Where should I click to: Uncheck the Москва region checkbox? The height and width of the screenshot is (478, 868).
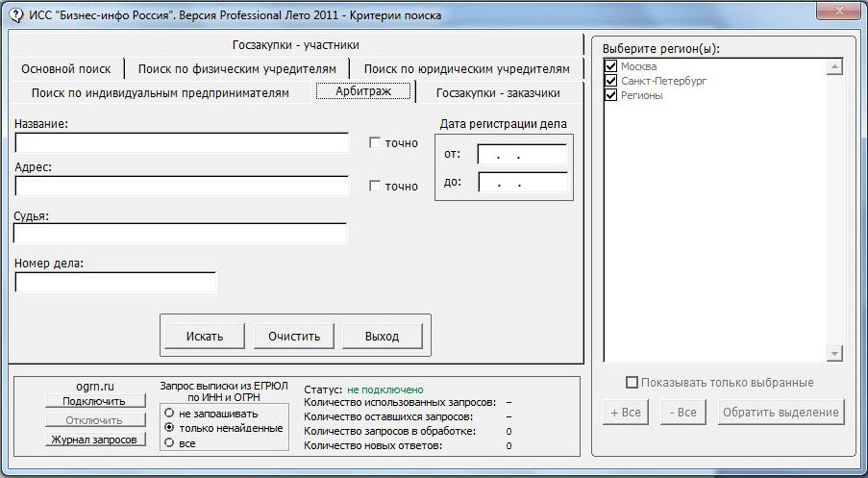(611, 66)
